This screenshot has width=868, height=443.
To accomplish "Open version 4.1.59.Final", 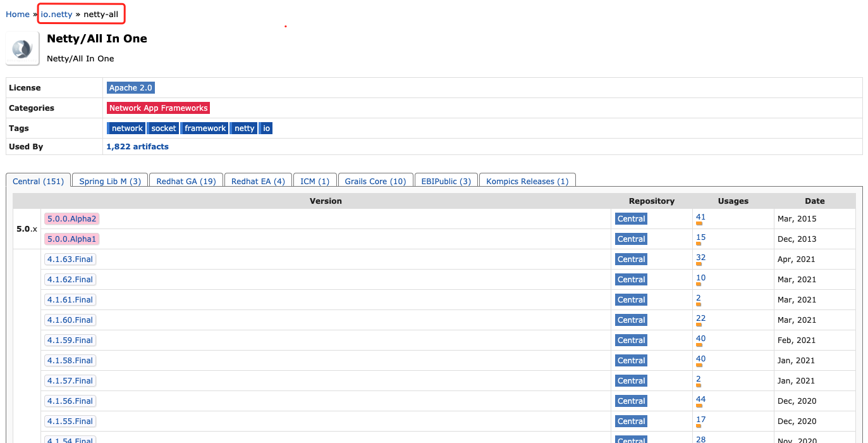I will coord(70,340).
